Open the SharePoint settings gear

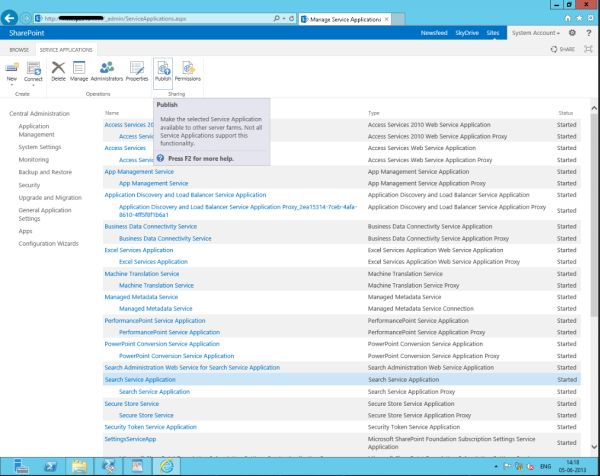coord(572,33)
